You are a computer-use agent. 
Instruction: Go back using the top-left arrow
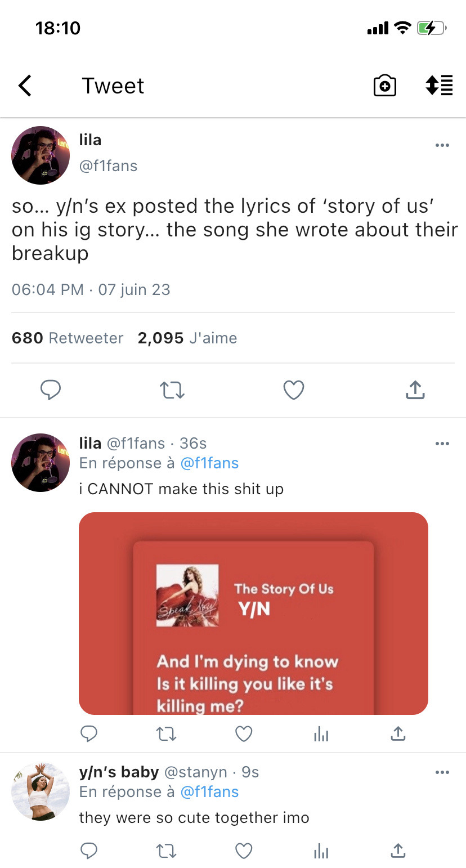point(25,86)
